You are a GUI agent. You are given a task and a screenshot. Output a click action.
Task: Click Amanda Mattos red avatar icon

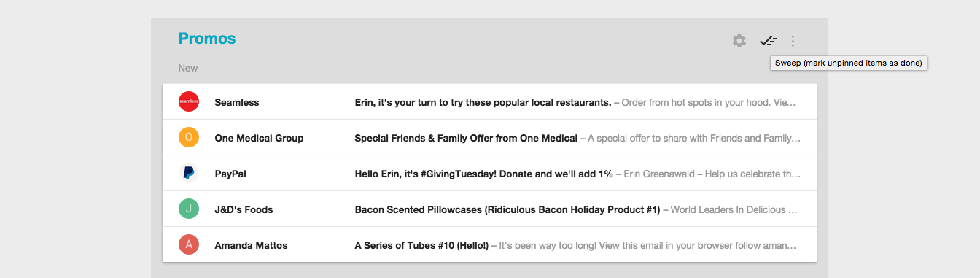[189, 244]
